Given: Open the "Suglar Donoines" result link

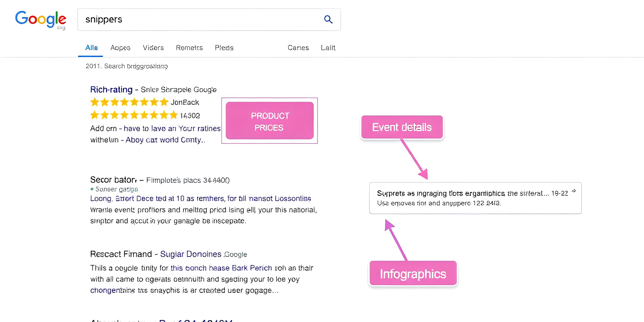Looking at the screenshot, I should [191, 254].
